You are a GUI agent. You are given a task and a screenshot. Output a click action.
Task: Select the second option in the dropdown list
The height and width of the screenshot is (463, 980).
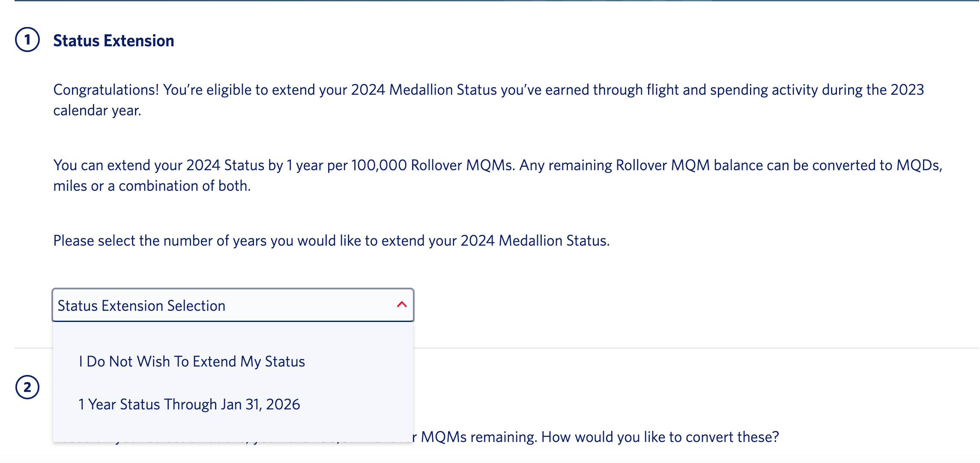click(189, 403)
